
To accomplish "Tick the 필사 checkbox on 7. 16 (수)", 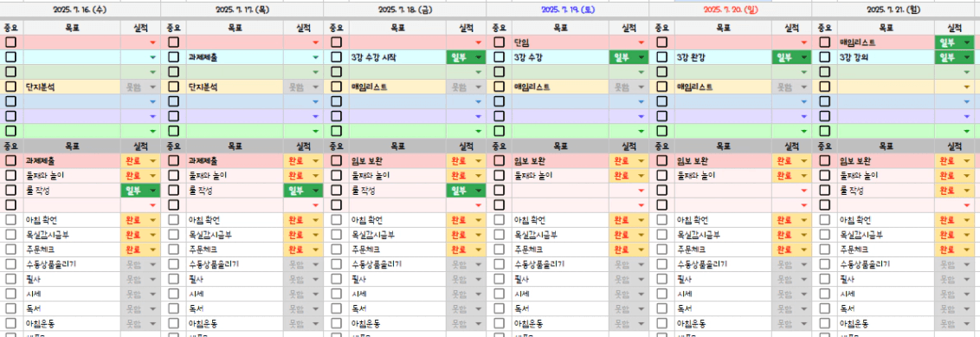I will [x=10, y=279].
